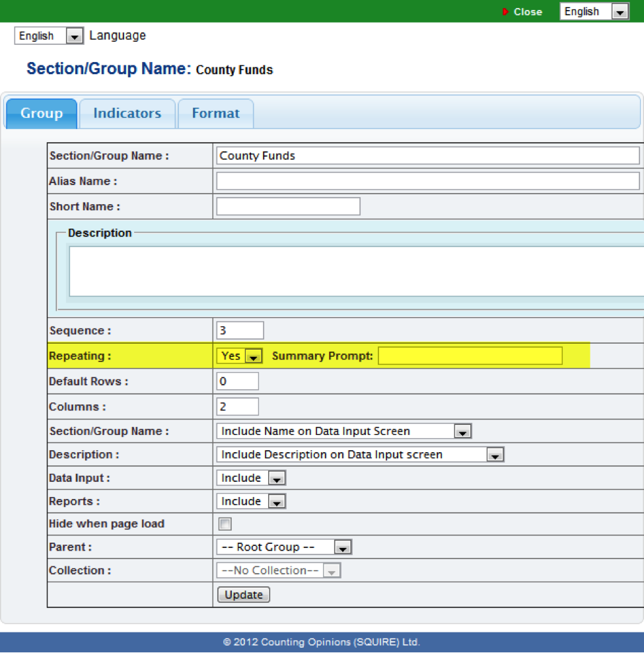Open the top-left Language dropdown
644x653 pixels.
(49, 36)
